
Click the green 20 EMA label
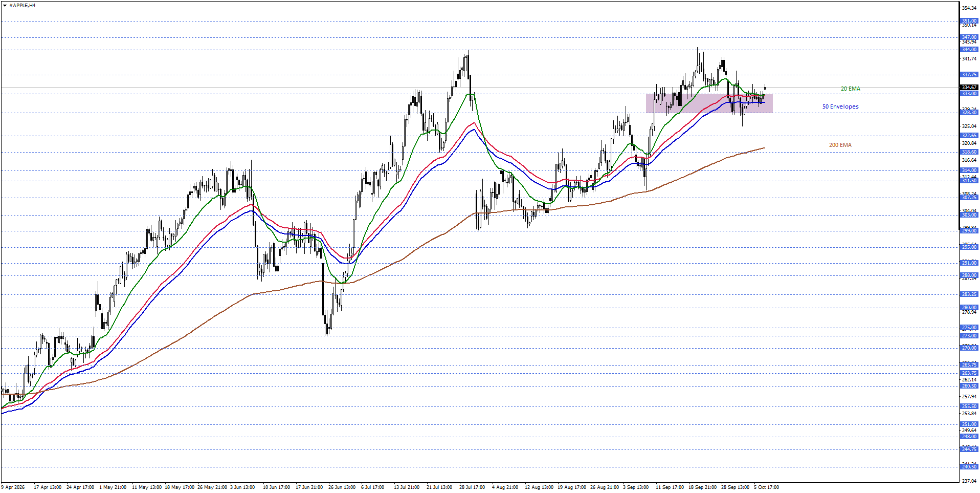(850, 89)
